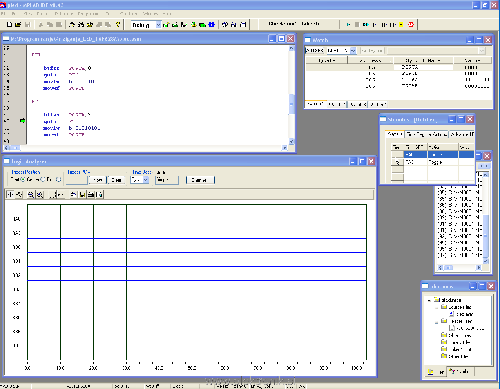Click the Step Into debug icon
The image size is (500, 389).
375,24
